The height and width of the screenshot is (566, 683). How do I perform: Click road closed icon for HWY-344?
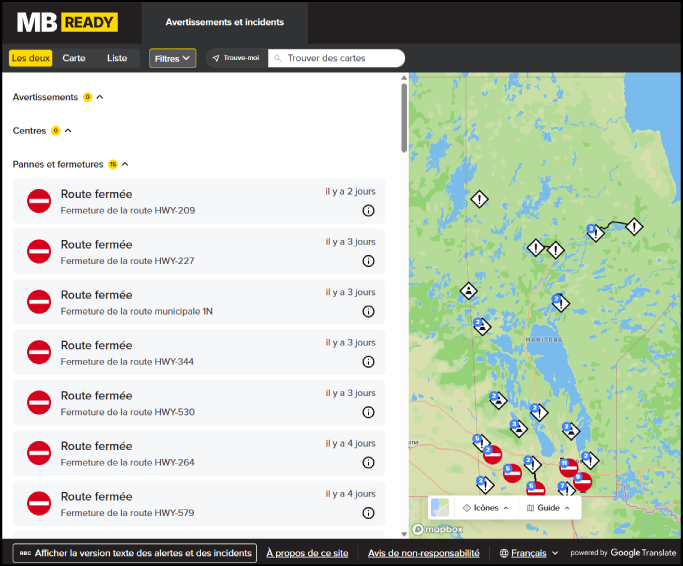tap(39, 352)
